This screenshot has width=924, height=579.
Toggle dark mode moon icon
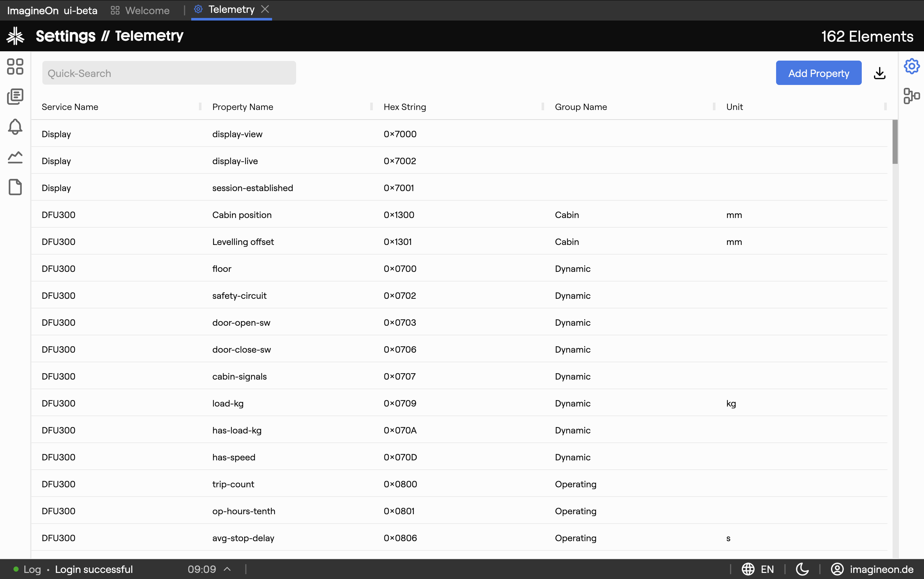click(x=802, y=569)
